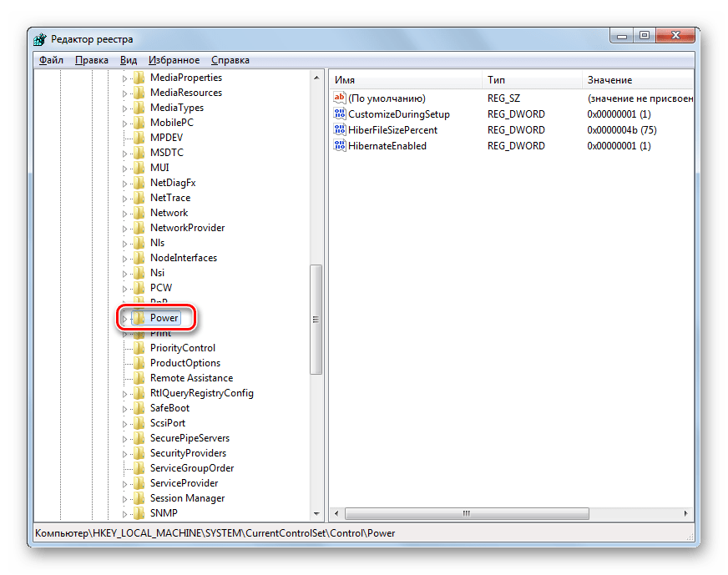This screenshot has height=575, width=728.
Task: Click the values pane scroll left arrow
Action: click(x=336, y=513)
